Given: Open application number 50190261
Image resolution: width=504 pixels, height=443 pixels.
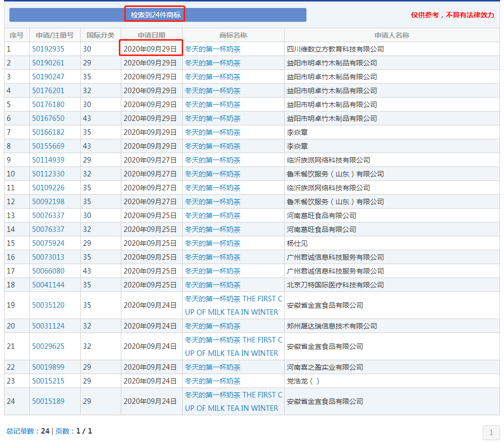Looking at the screenshot, I should tap(48, 63).
